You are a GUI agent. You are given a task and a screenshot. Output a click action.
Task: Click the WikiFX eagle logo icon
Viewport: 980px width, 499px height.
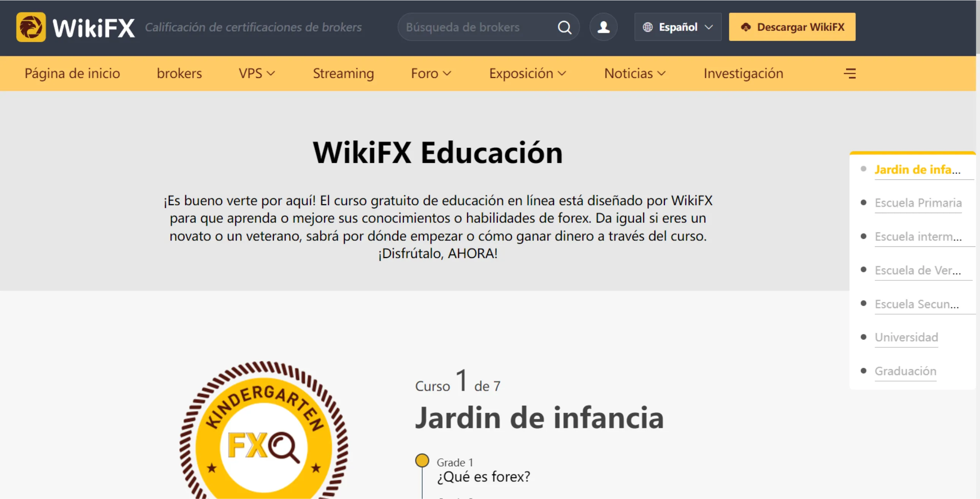[x=31, y=27]
